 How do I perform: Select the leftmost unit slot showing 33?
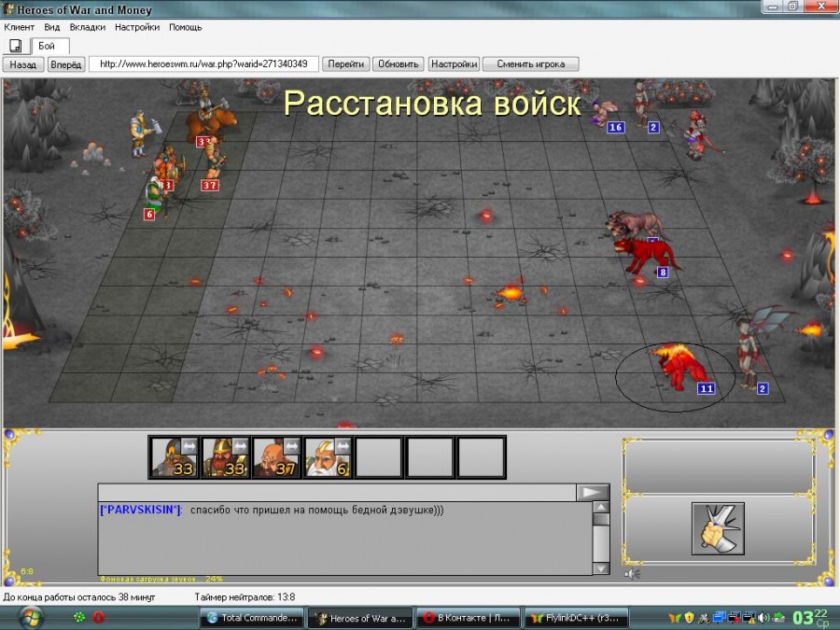point(174,457)
